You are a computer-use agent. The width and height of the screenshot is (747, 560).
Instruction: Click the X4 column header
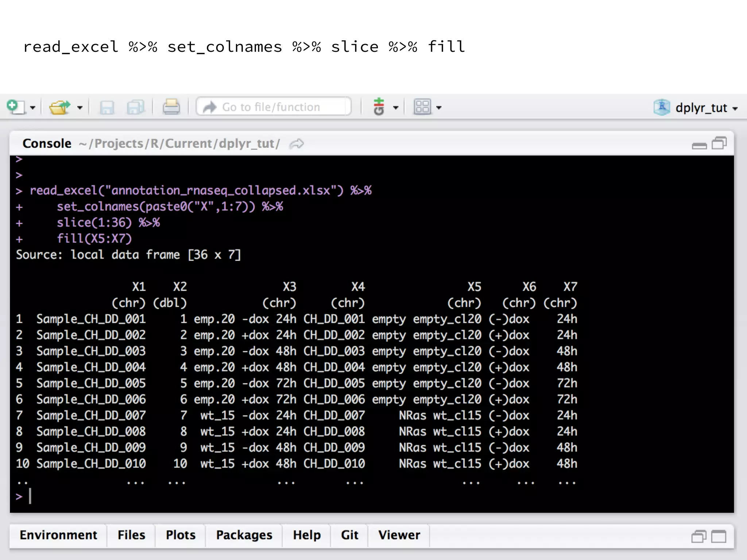click(358, 287)
